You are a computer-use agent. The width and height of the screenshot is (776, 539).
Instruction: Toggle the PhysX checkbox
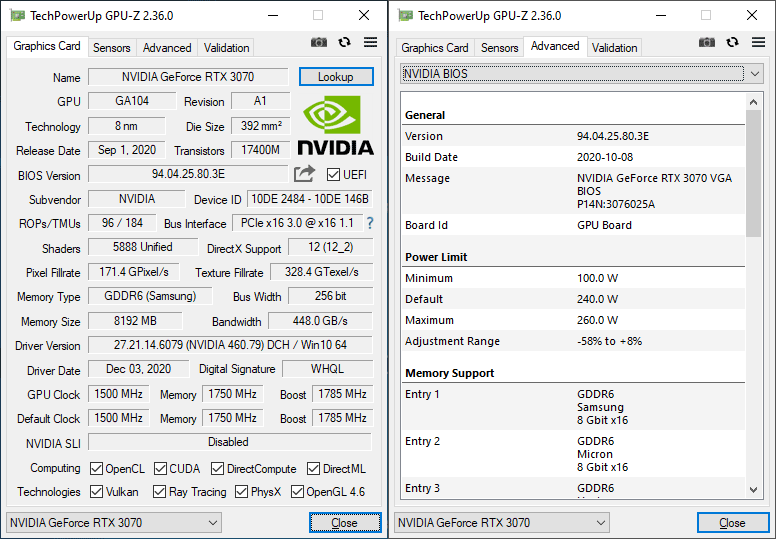tap(241, 492)
